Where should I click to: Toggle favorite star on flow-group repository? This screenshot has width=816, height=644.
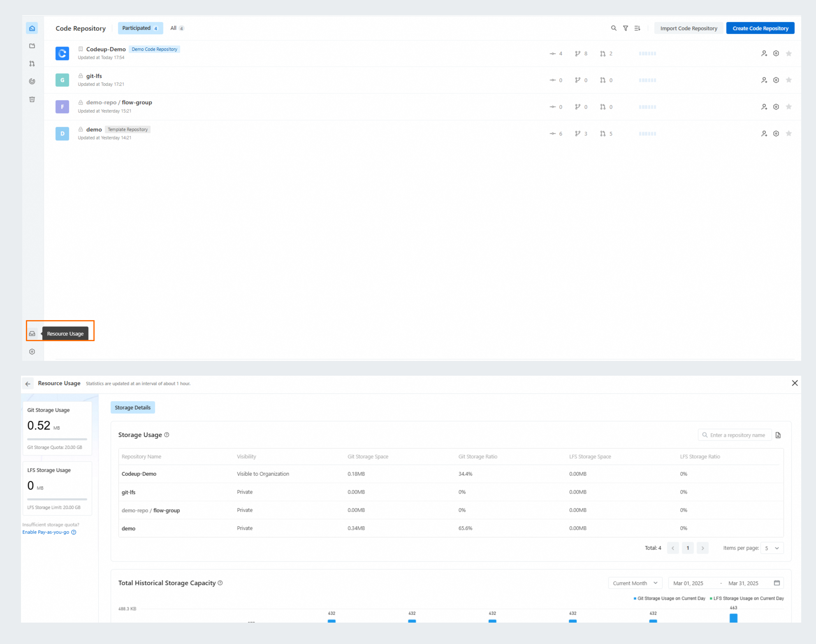pyautogui.click(x=788, y=107)
